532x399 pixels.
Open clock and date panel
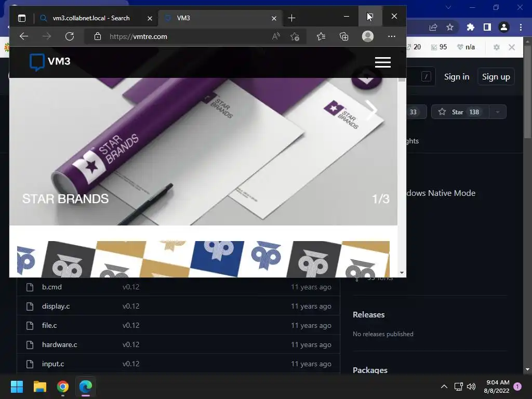(x=497, y=387)
